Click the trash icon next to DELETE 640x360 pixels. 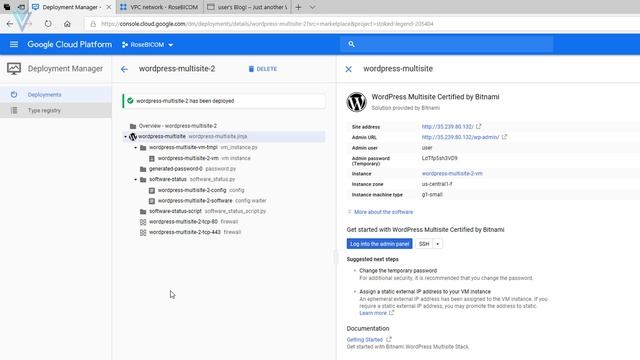251,69
